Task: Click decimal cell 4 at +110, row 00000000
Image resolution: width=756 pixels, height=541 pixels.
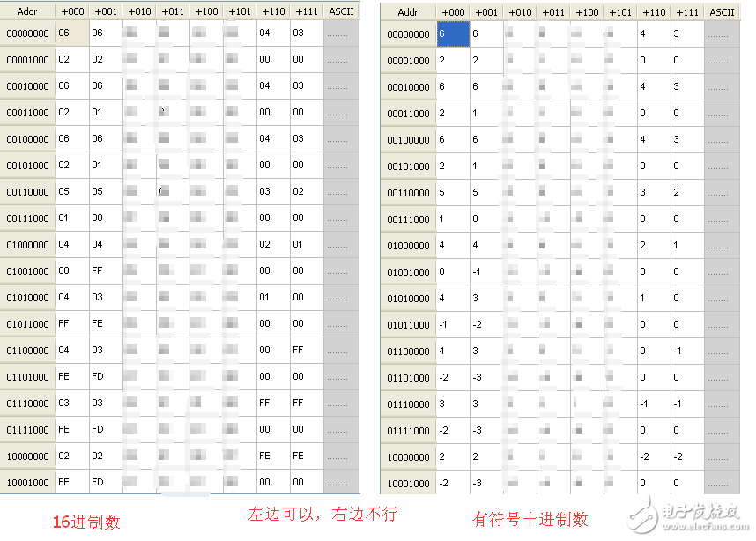Action: click(x=654, y=33)
